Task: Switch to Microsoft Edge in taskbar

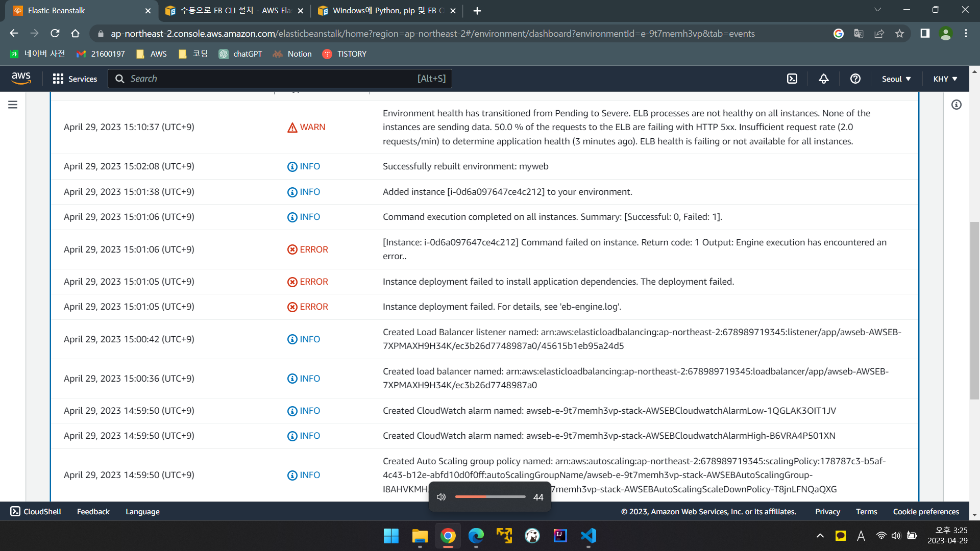Action: coord(476,536)
